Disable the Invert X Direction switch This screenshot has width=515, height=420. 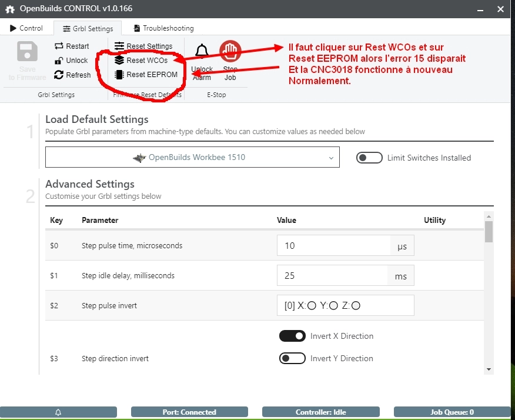coord(292,336)
